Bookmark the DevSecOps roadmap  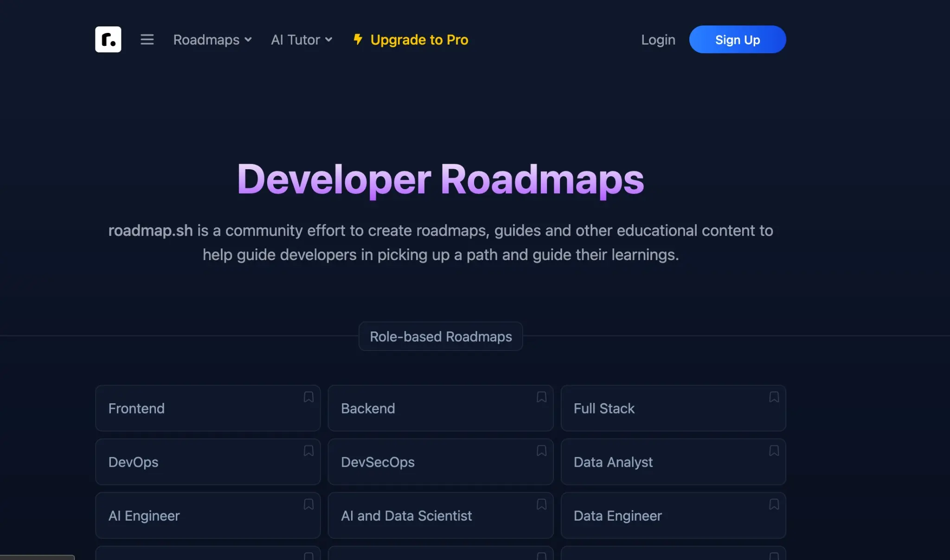click(x=541, y=451)
